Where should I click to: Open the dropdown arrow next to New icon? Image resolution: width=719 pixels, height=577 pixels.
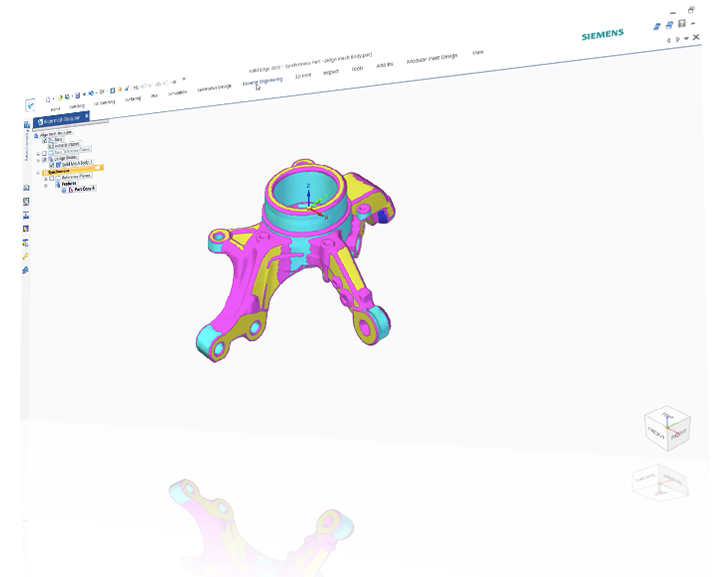[53, 99]
